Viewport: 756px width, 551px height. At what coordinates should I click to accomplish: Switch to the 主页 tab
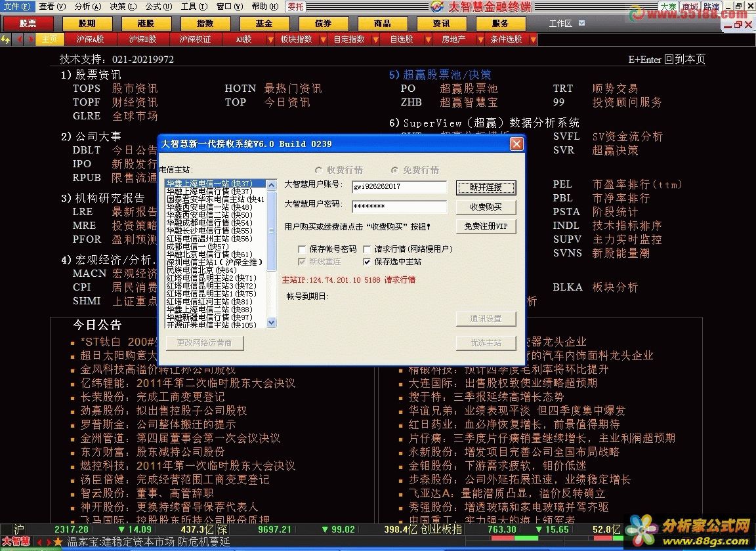[49, 39]
